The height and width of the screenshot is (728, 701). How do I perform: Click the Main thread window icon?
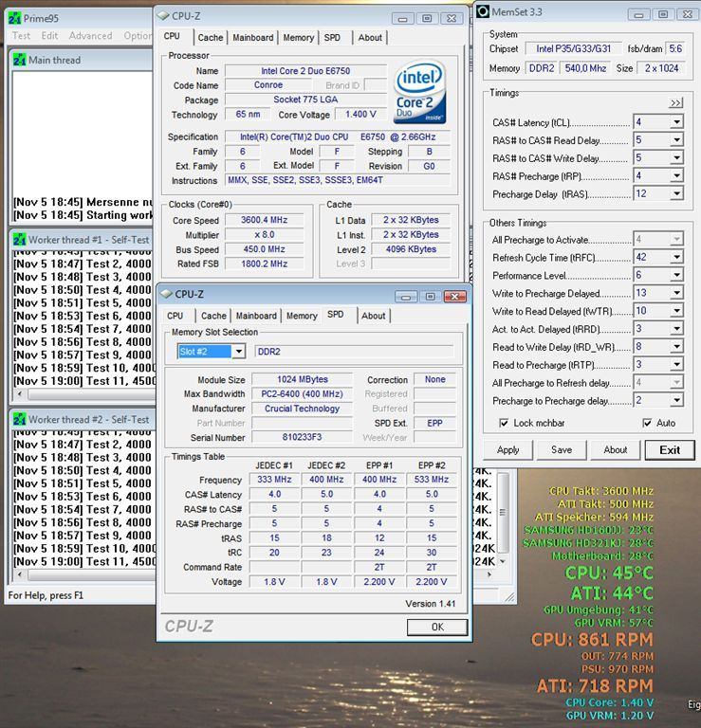(20, 60)
